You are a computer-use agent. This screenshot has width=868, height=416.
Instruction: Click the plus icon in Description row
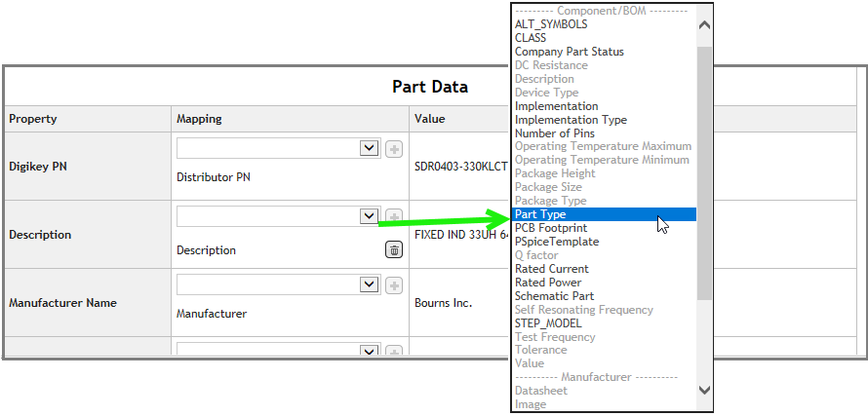(x=394, y=216)
